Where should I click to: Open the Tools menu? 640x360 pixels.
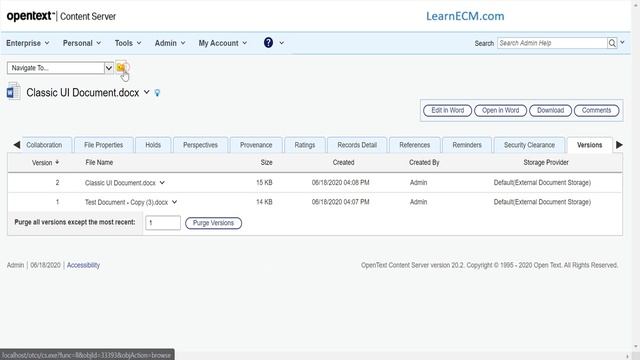[128, 43]
